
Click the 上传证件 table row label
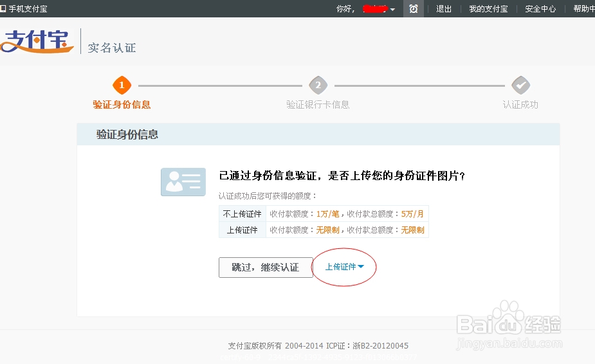coord(242,230)
